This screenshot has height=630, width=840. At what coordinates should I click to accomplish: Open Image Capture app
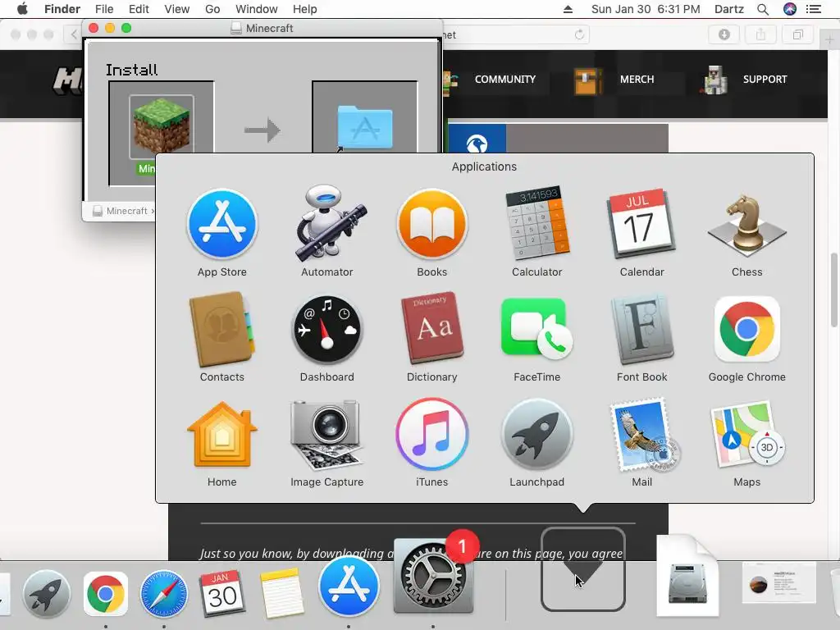(x=326, y=435)
